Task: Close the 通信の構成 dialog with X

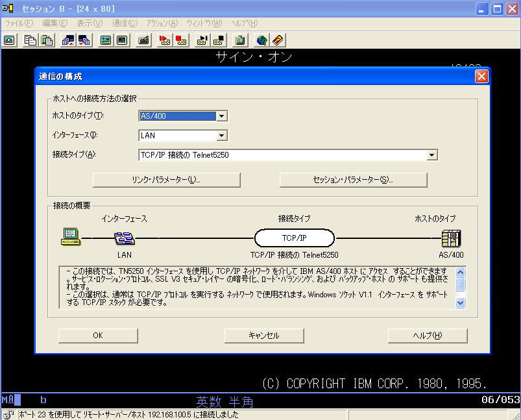Action: pos(481,77)
